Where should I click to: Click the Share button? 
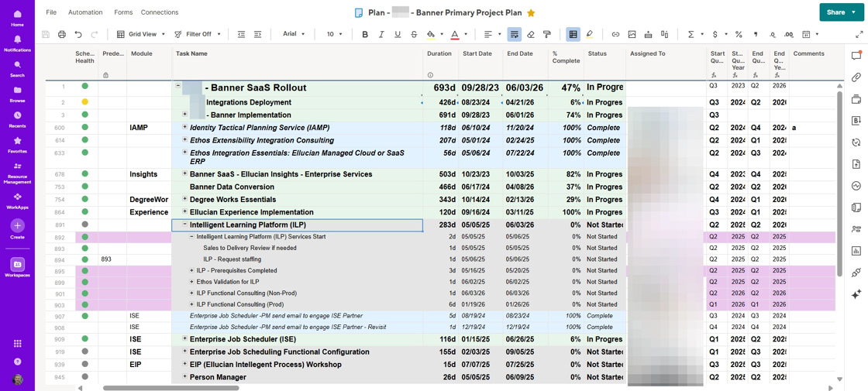[841, 12]
